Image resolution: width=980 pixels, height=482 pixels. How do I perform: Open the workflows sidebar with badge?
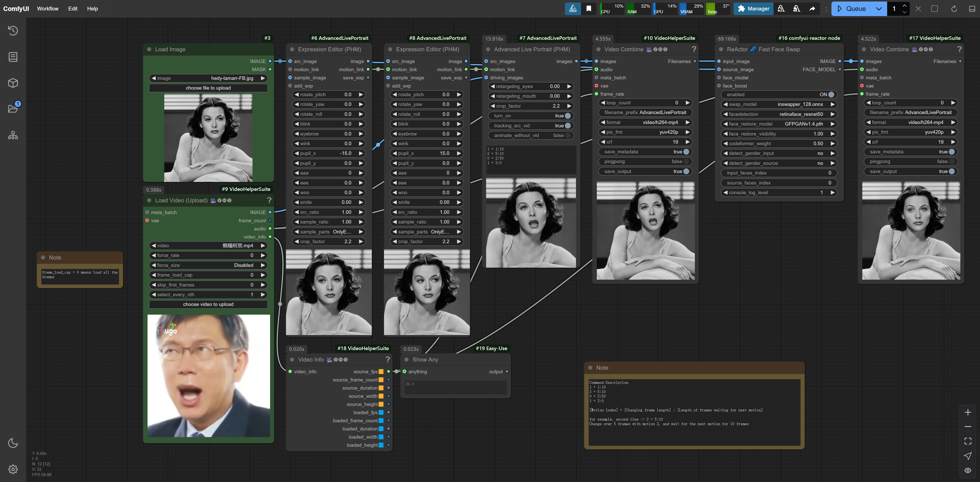point(13,108)
